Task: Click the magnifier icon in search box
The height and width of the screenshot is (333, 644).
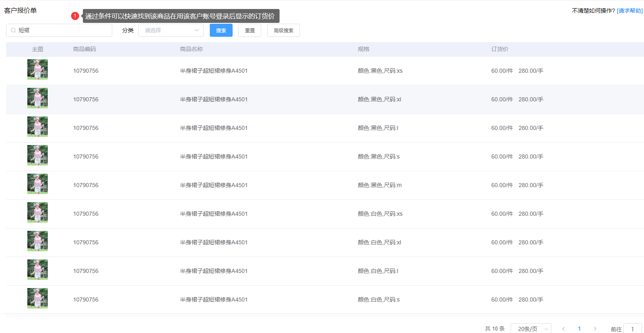Action: coord(13,30)
